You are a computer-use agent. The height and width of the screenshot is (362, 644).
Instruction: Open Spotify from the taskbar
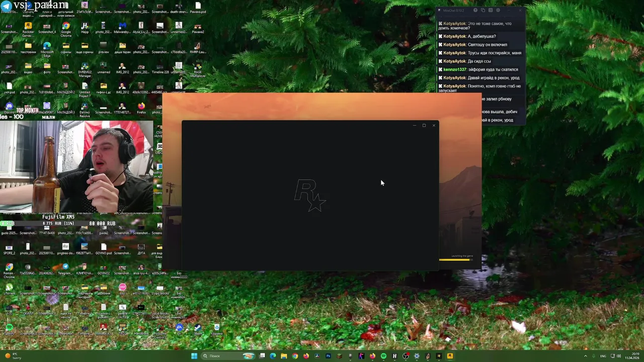pos(383,356)
